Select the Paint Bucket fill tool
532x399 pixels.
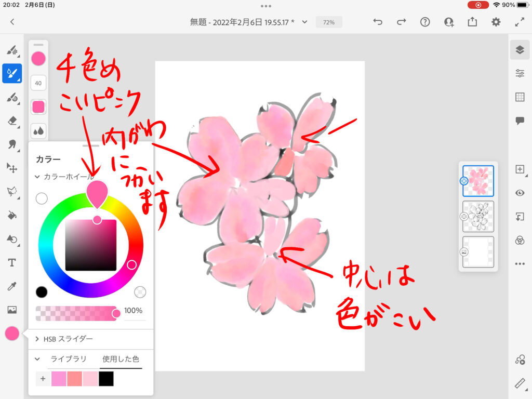click(x=11, y=215)
